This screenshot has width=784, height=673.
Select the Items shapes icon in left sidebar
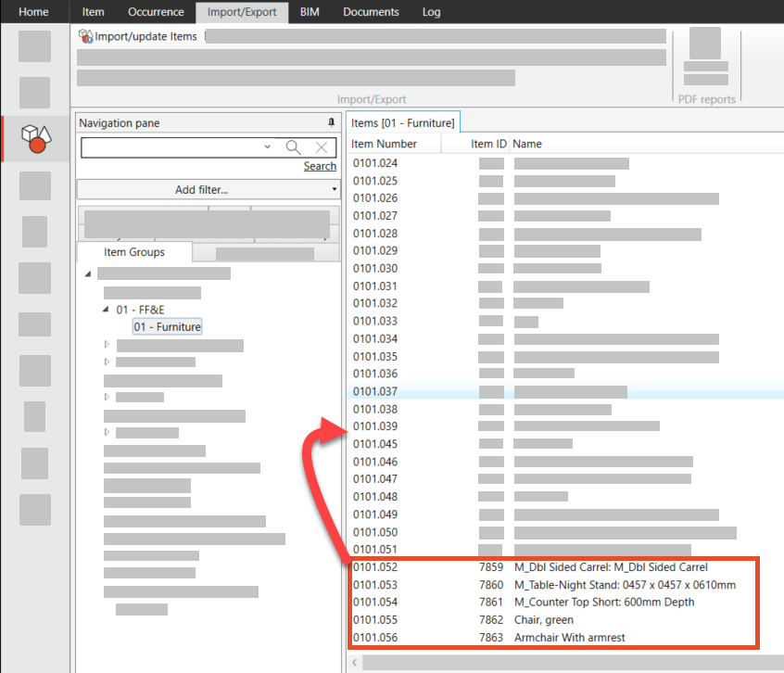[35, 139]
